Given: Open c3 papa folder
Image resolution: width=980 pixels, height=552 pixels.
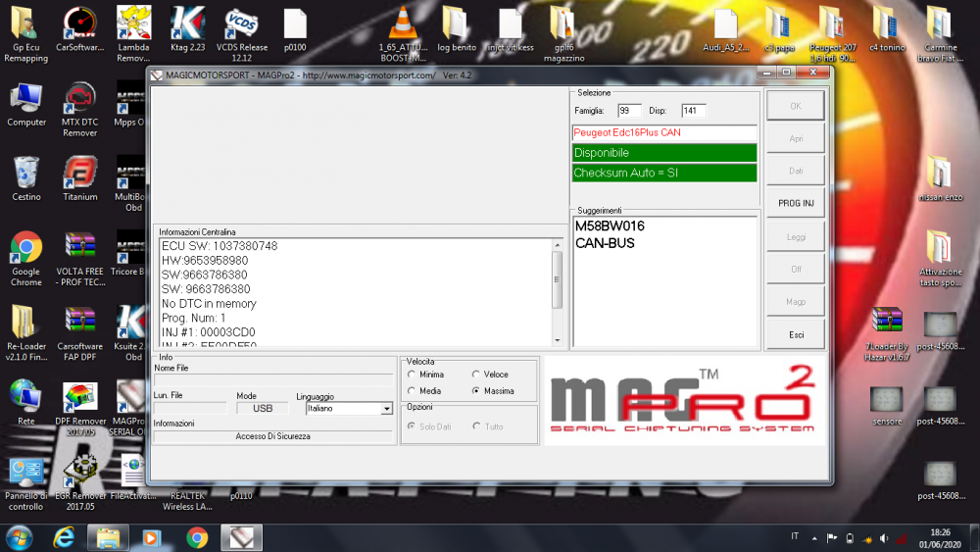Looking at the screenshot, I should pos(779,29).
